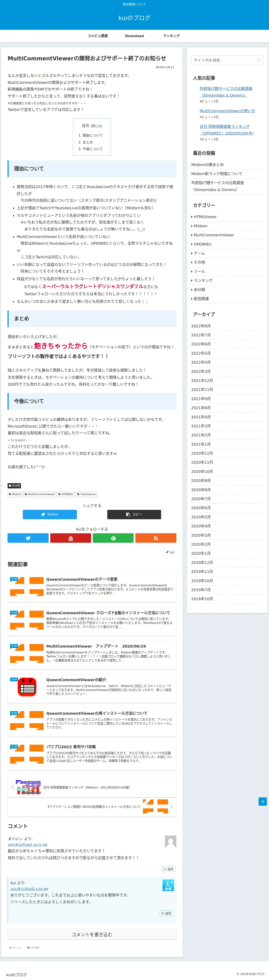Screen dimensions: 269x980
Task: Click the scroll-to-top arrow button
Action: (263, 802)
